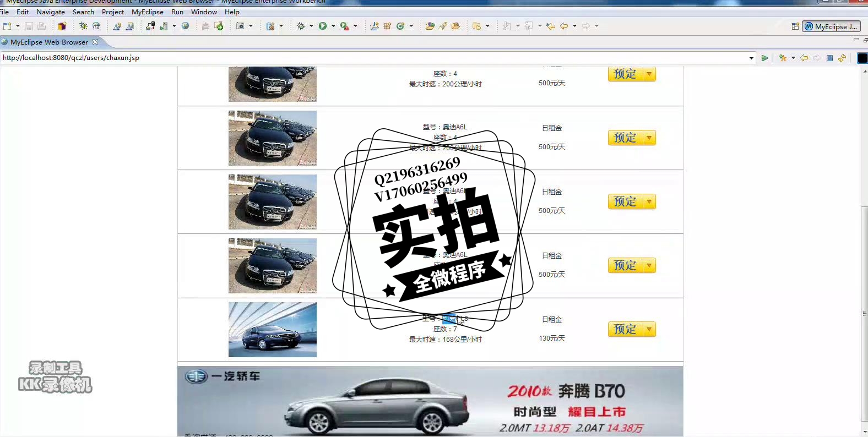Click the Open Perspective icon
The width and height of the screenshot is (868, 437).
click(x=795, y=26)
